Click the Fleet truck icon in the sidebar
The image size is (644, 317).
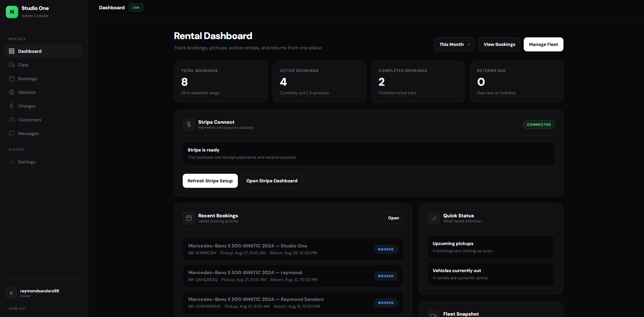[x=12, y=65]
